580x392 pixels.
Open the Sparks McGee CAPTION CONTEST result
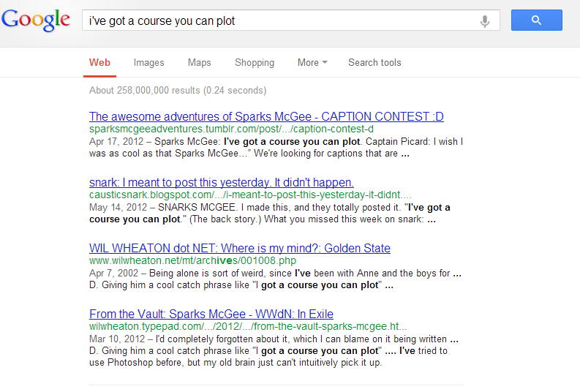point(266,116)
